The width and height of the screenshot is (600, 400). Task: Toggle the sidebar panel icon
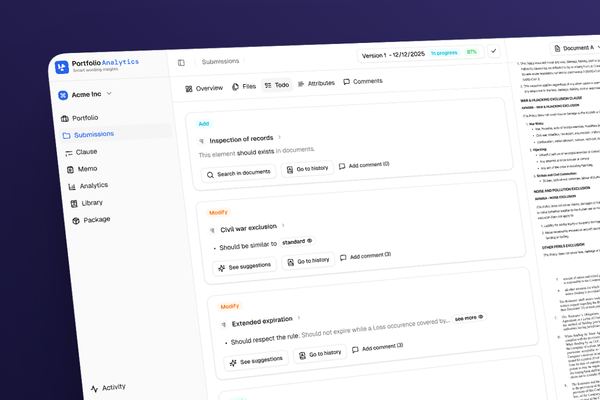coord(181,62)
